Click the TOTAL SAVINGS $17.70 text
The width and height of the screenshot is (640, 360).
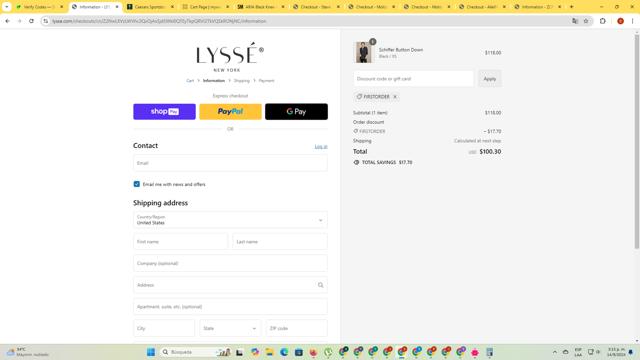pos(387,162)
